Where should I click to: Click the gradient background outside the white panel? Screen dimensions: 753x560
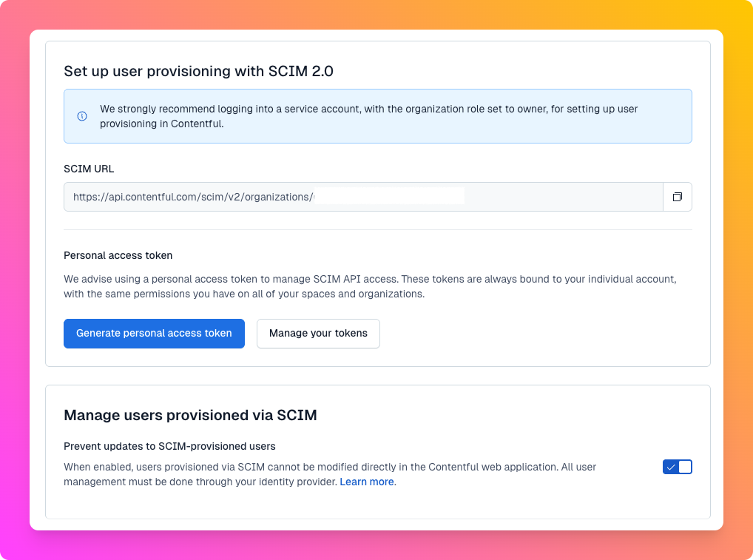(14, 289)
